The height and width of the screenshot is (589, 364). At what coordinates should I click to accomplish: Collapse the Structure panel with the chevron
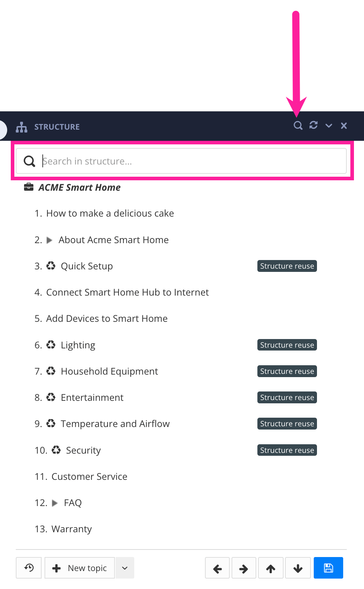(x=329, y=126)
